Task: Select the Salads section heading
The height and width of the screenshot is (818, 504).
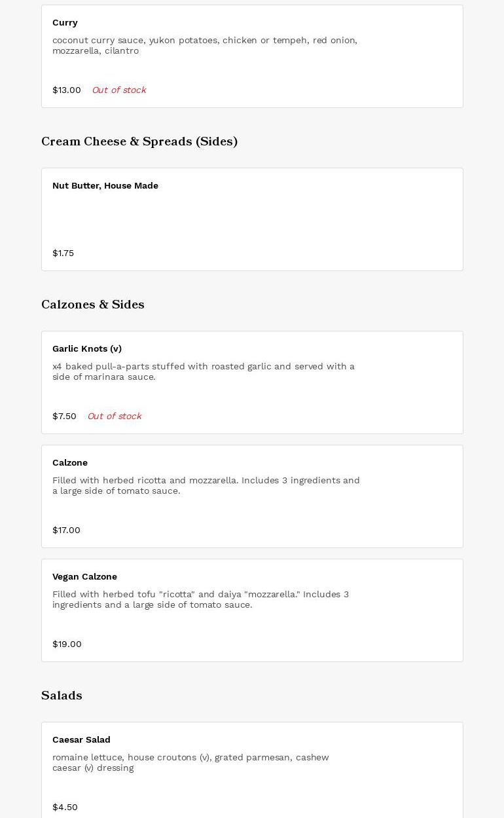Action: (x=62, y=696)
